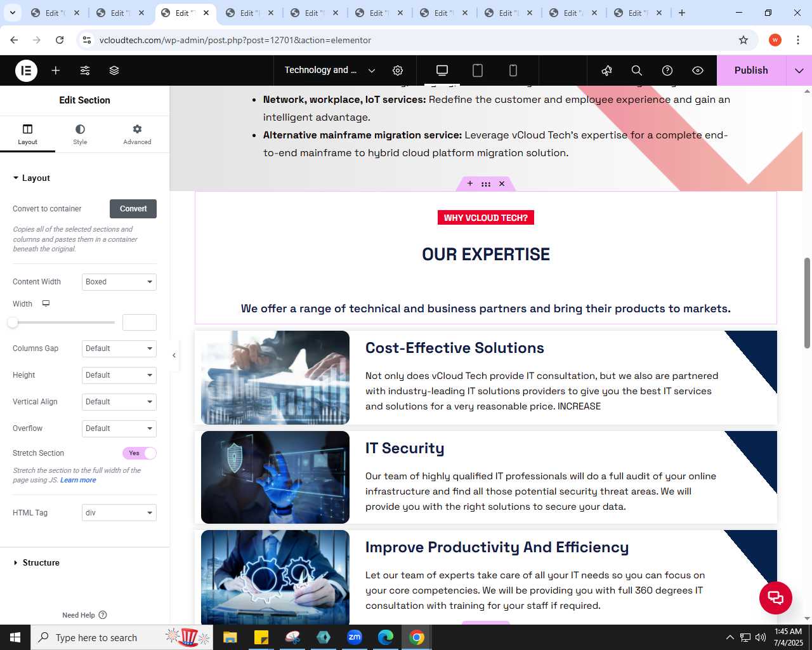The image size is (812, 650).
Task: Open a new browser tab
Action: (682, 13)
